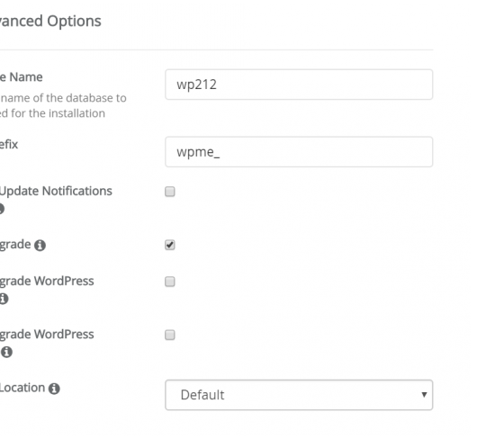Focus the database name field containing wp212
Screen dimensions: 504x448
pyautogui.click(x=299, y=85)
